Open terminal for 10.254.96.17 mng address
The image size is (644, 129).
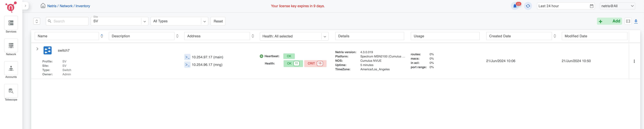187,65
